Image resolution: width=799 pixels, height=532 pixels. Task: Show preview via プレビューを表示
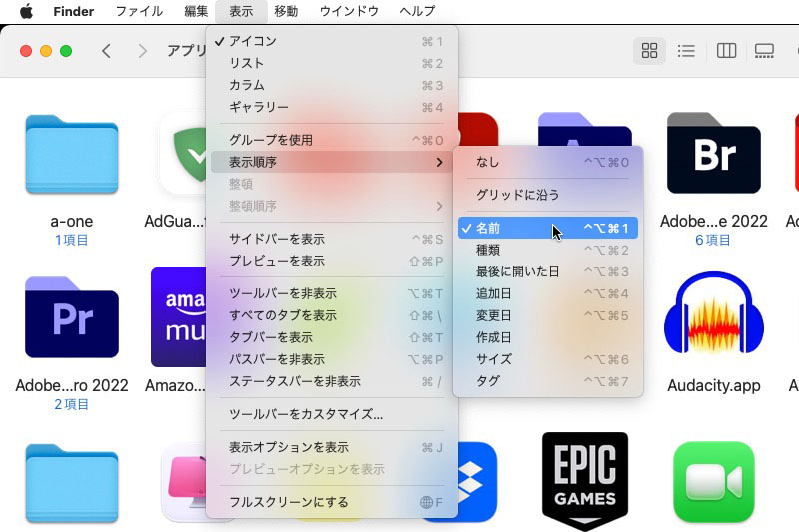point(332,261)
